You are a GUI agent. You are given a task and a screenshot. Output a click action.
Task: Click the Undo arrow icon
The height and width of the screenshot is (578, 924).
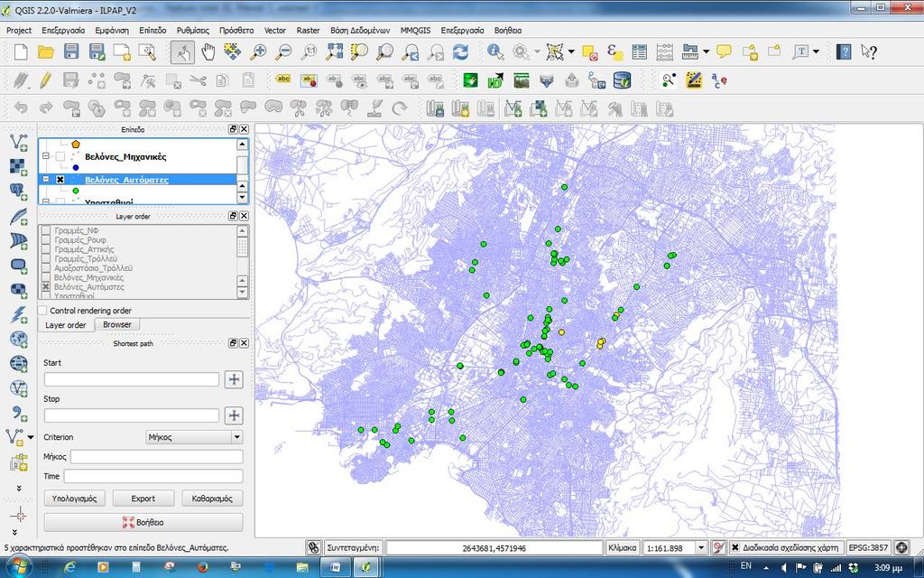click(x=21, y=108)
